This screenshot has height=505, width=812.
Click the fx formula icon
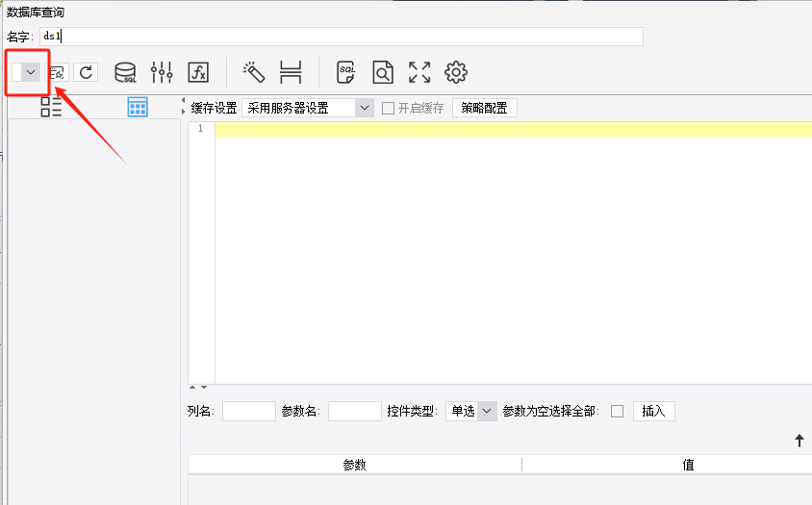(x=198, y=72)
